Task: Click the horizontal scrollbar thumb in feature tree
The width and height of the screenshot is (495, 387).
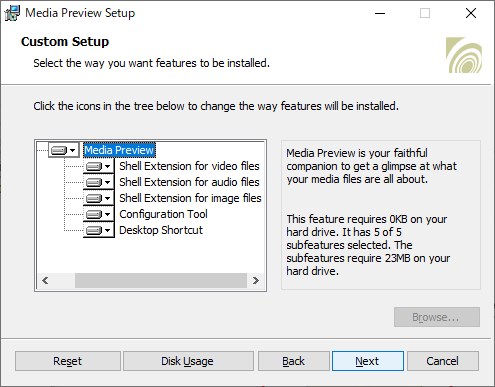Action: pyautogui.click(x=161, y=280)
